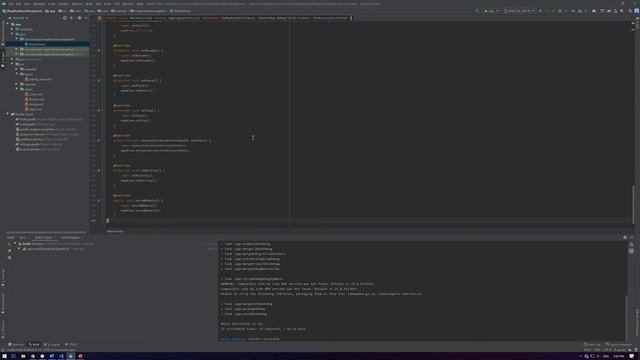This screenshot has width=640, height=360.
Task: Open the Project panel gear settings
Action: click(79, 18)
